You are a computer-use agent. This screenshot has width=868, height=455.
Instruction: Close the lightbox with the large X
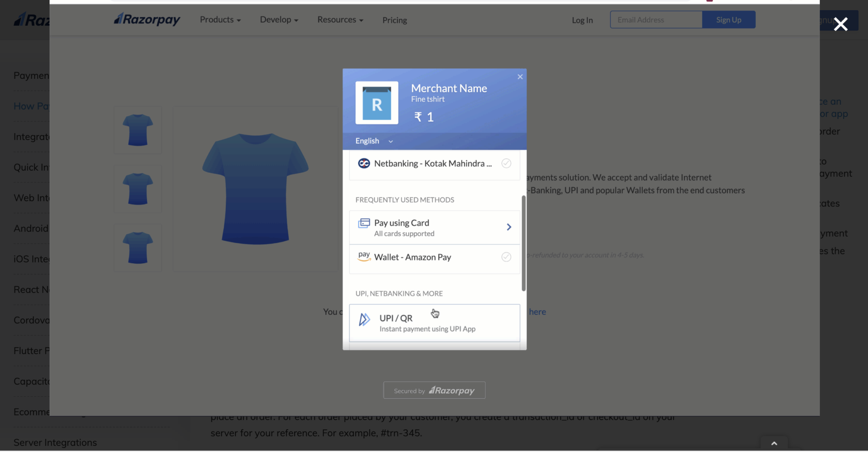840,24
